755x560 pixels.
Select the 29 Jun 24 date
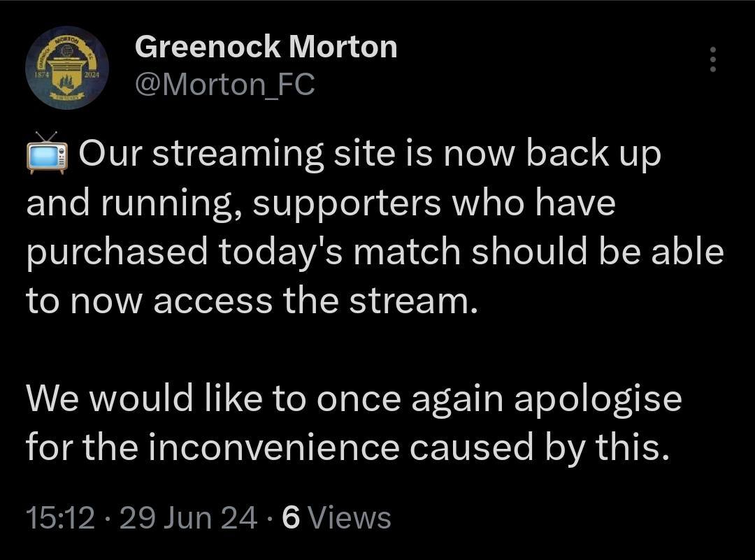[188, 518]
